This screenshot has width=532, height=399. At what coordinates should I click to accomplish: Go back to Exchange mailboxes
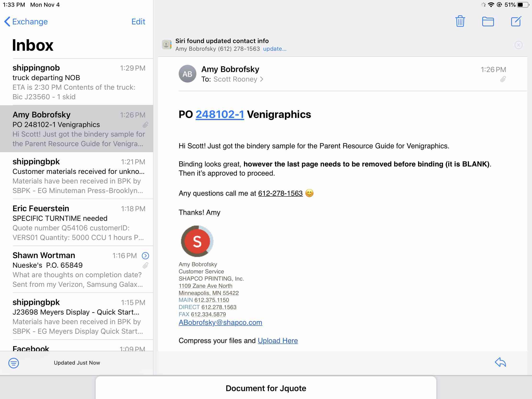(26, 22)
